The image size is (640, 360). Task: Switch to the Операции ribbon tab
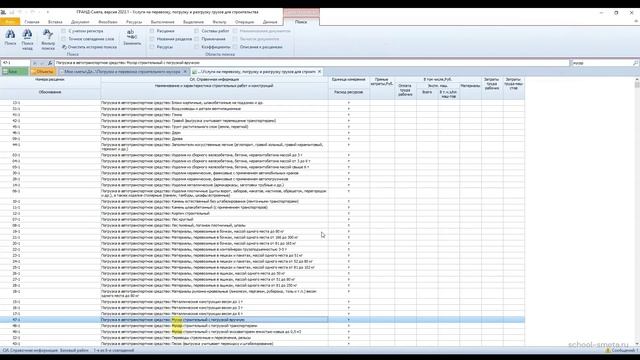(x=244, y=22)
